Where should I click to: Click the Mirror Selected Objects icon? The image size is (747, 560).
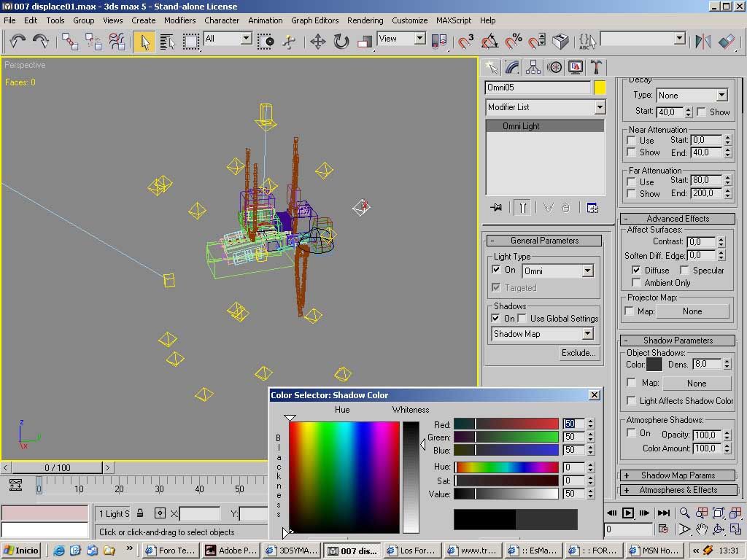click(703, 42)
